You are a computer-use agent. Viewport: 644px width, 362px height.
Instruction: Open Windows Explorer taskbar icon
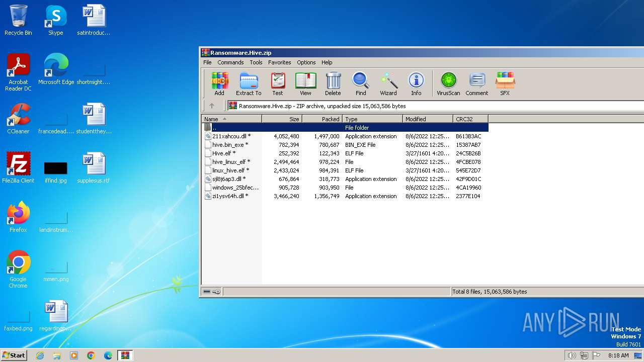[x=57, y=355]
